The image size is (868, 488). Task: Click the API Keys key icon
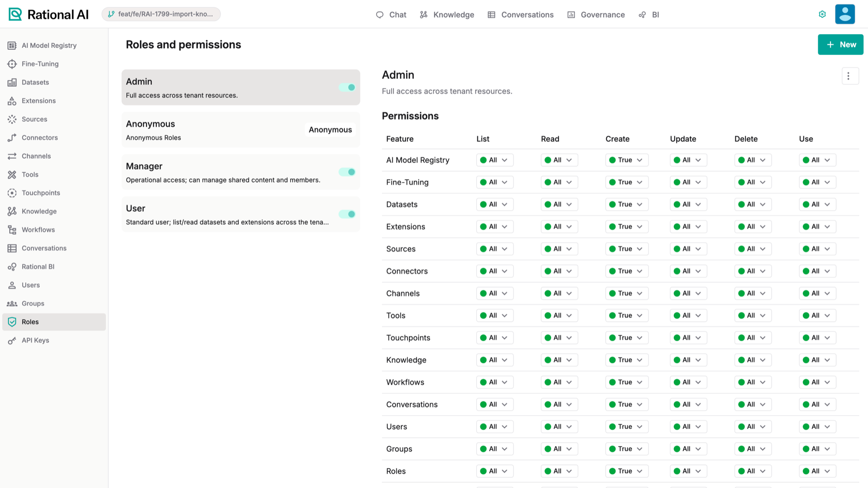[x=12, y=340]
